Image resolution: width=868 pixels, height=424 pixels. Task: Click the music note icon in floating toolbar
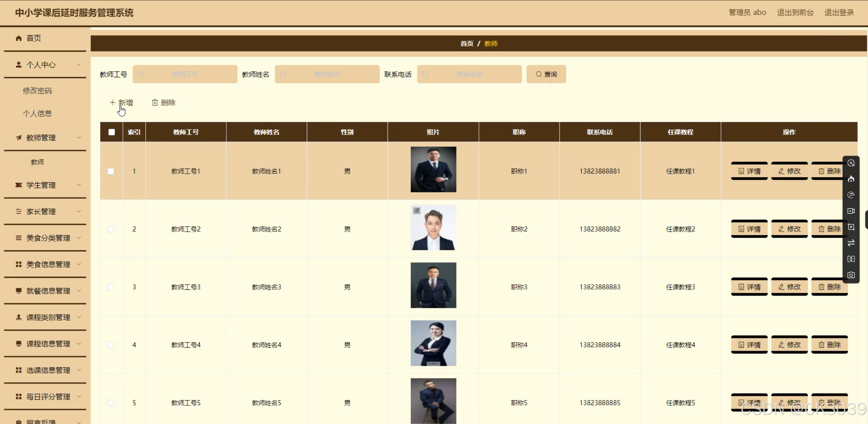pos(851,195)
